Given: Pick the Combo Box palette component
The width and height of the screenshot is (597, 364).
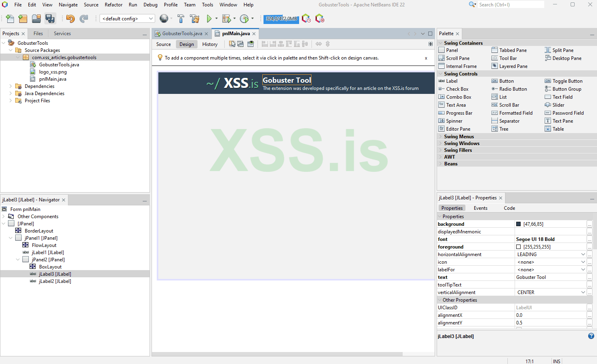Looking at the screenshot, I should pos(455,97).
